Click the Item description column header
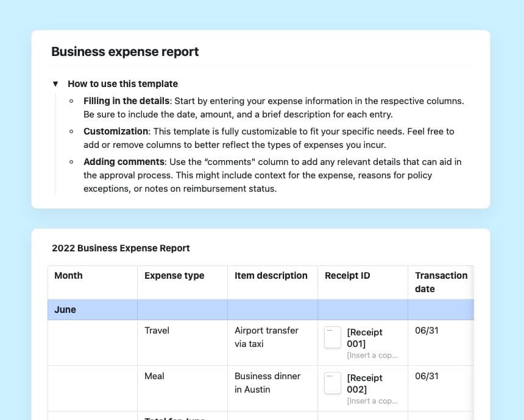This screenshot has width=524, height=420. tap(271, 276)
